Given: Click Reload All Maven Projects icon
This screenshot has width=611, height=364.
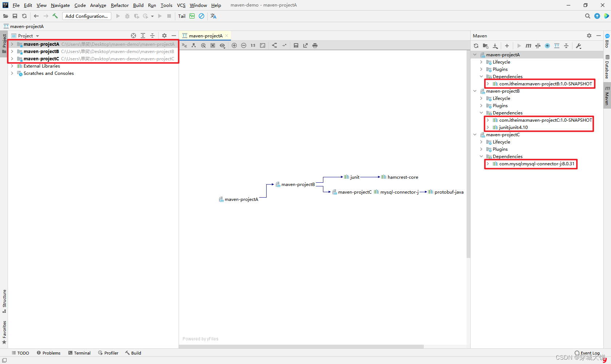Looking at the screenshot, I should [x=476, y=46].
